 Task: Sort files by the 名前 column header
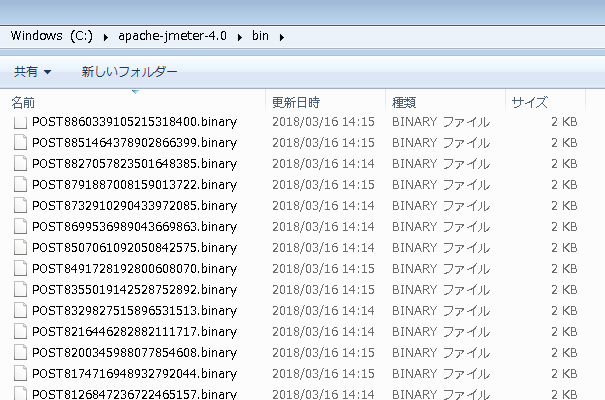point(24,102)
